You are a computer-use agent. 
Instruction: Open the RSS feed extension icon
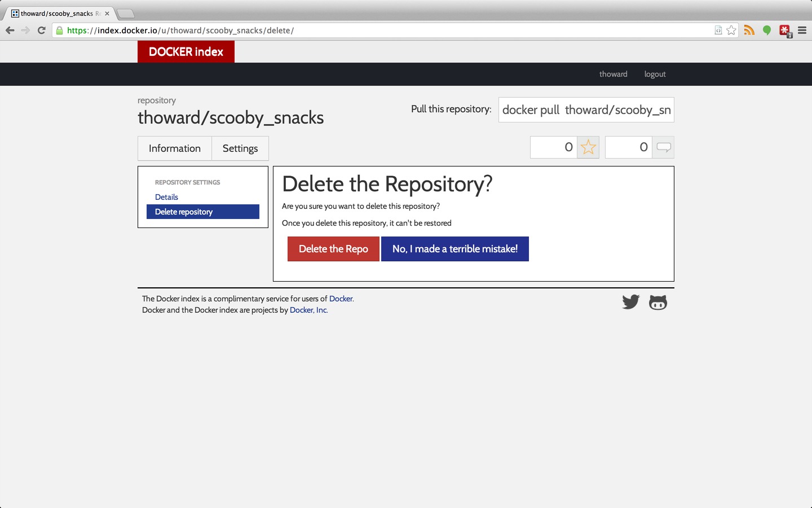749,30
